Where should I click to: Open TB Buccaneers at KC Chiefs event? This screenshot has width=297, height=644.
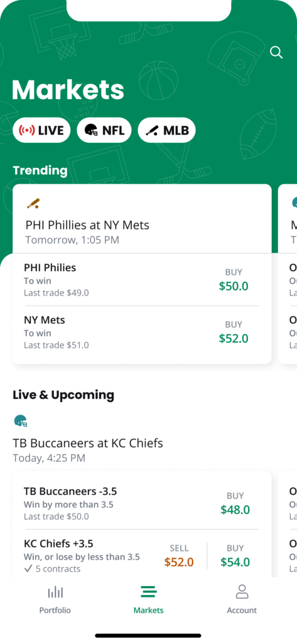[88, 443]
